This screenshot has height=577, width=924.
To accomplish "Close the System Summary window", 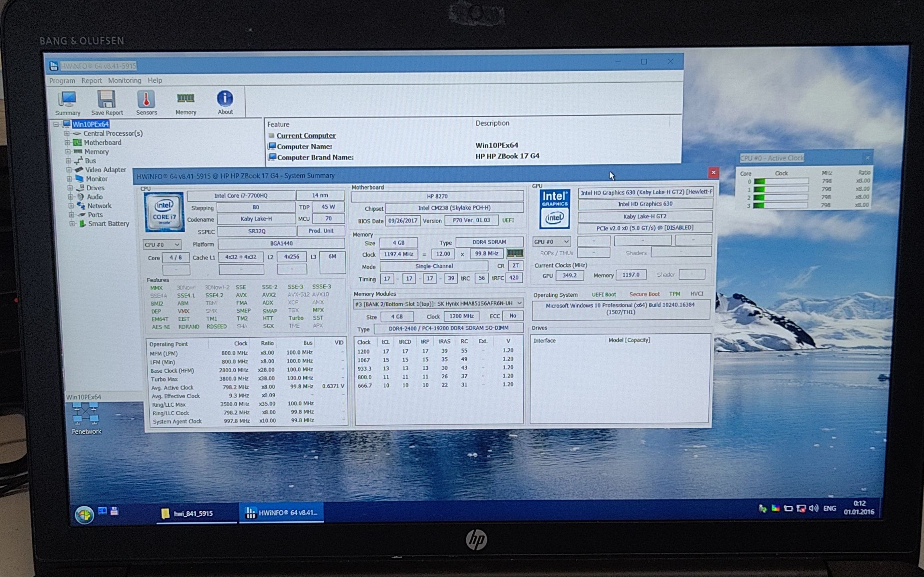I will click(x=713, y=173).
